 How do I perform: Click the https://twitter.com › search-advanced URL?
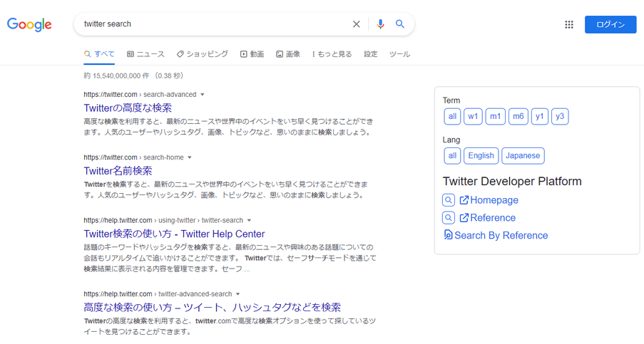coord(140,95)
